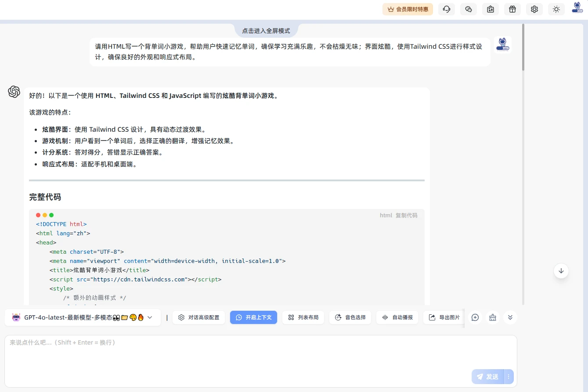Screen dimensions: 588x392
Task: Click the 游戏机制 bullet line
Action: (x=139, y=141)
